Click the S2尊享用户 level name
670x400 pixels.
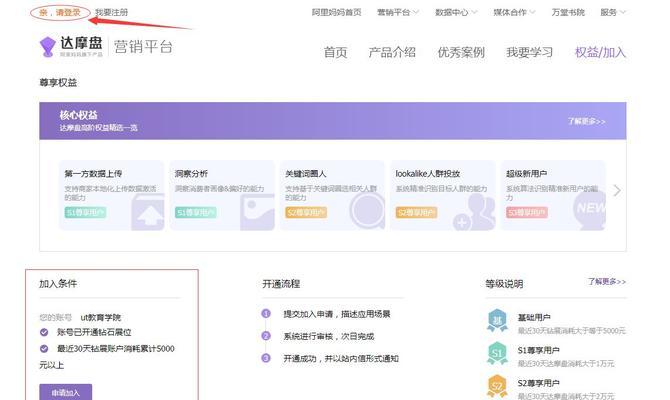coord(539,383)
